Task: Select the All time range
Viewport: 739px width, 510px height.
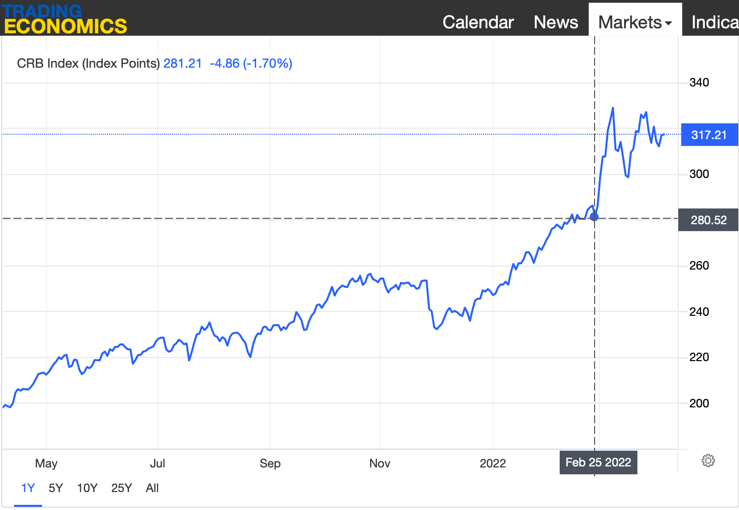Action: (x=152, y=488)
